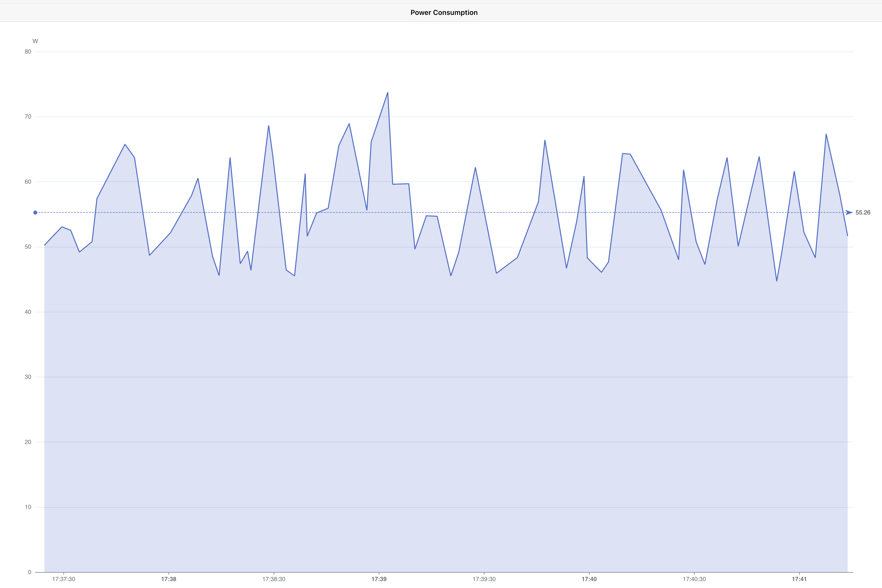The height and width of the screenshot is (588, 882).
Task: Click the 20 y-axis label
Action: pyautogui.click(x=28, y=442)
